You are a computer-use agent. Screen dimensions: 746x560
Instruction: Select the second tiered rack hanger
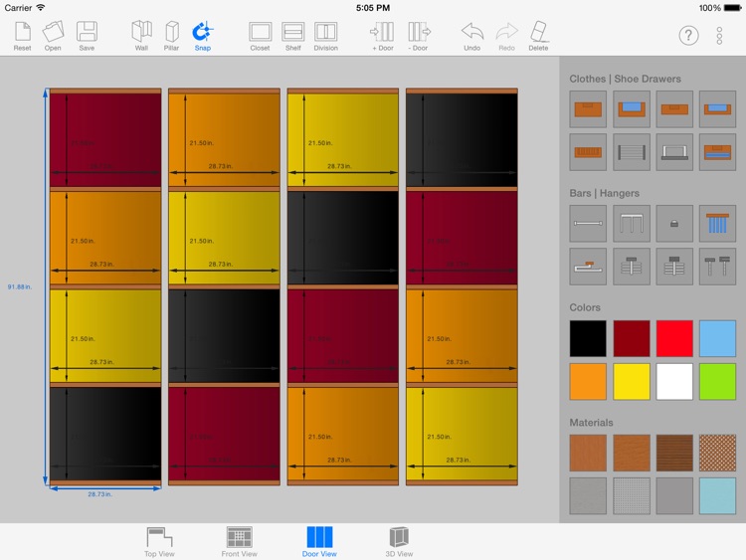click(674, 267)
